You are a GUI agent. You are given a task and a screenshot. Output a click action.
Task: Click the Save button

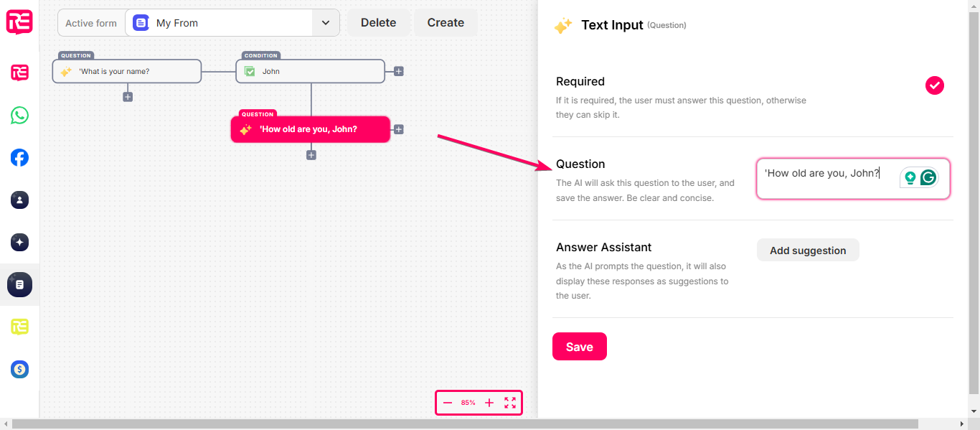tap(580, 347)
